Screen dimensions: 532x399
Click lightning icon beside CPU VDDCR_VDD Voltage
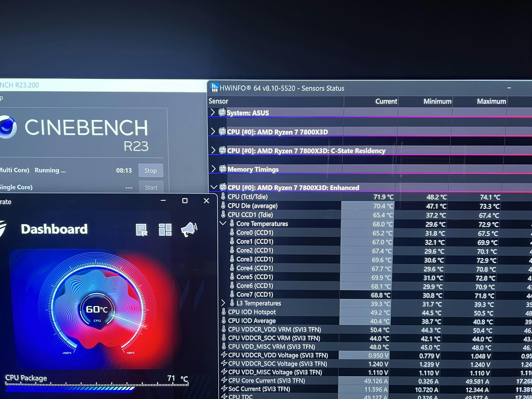224,355
